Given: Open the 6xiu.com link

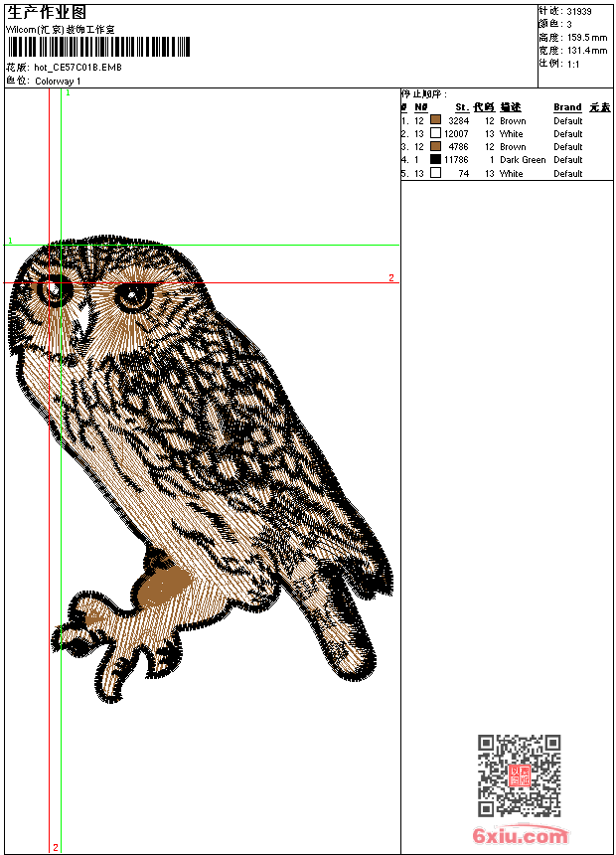Looking at the screenshot, I should (x=520, y=836).
